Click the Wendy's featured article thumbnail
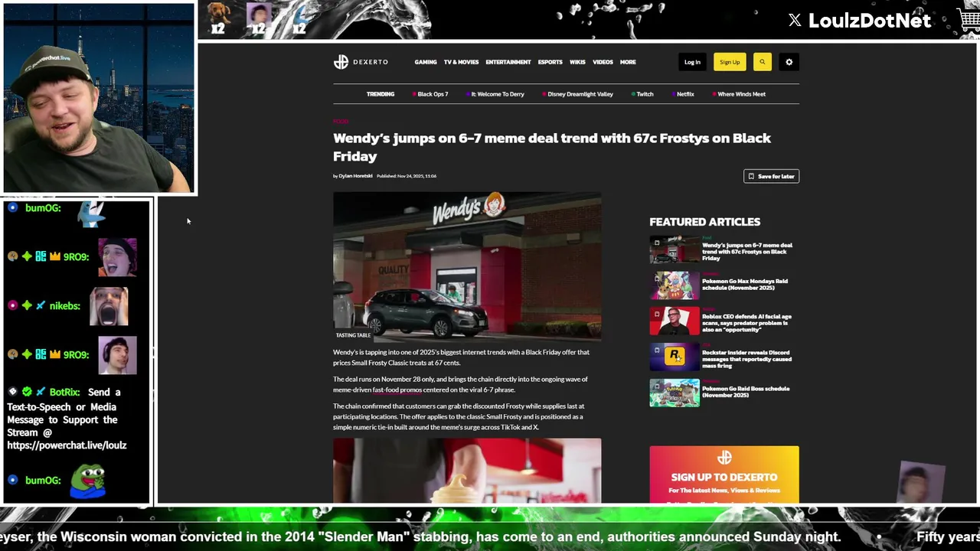Image resolution: width=980 pixels, height=551 pixels. click(675, 250)
